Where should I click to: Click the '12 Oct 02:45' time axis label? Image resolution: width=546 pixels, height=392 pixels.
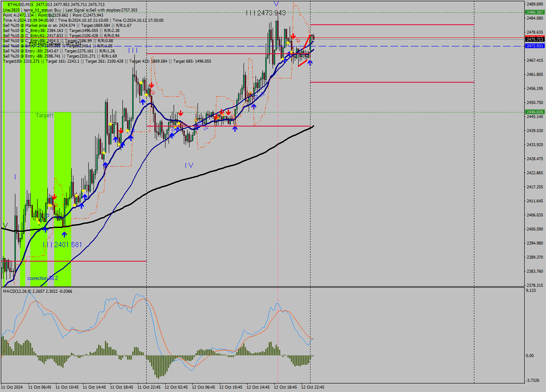point(176,387)
